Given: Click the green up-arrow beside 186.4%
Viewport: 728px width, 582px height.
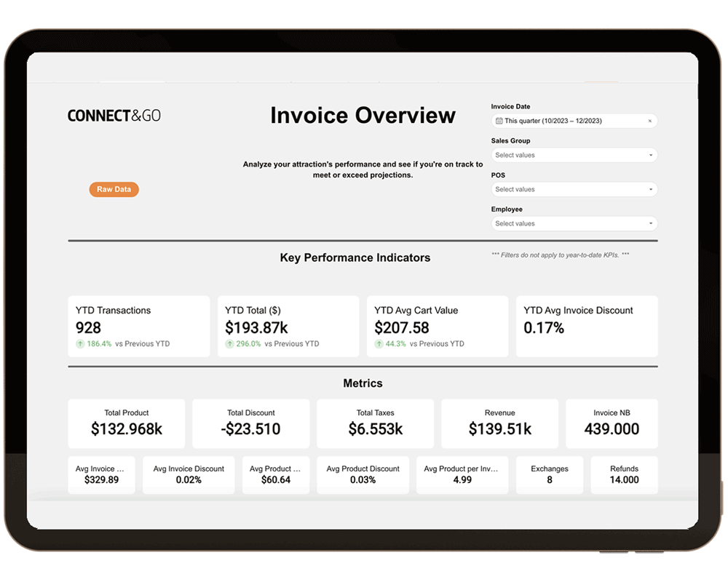Looking at the screenshot, I should pyautogui.click(x=80, y=343).
